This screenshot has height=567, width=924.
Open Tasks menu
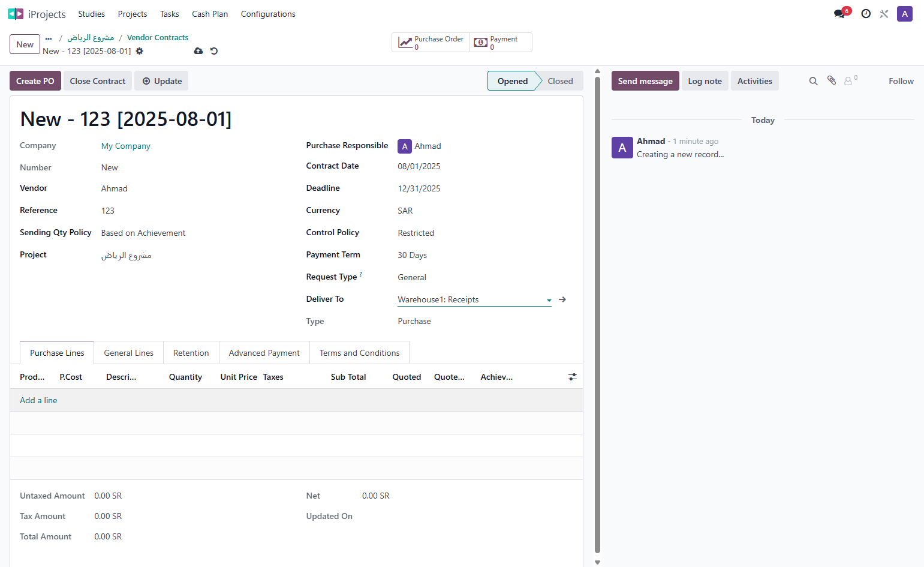pyautogui.click(x=170, y=14)
